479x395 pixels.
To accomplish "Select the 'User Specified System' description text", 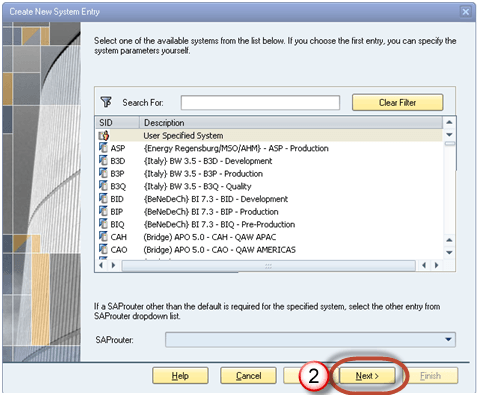I will point(183,136).
